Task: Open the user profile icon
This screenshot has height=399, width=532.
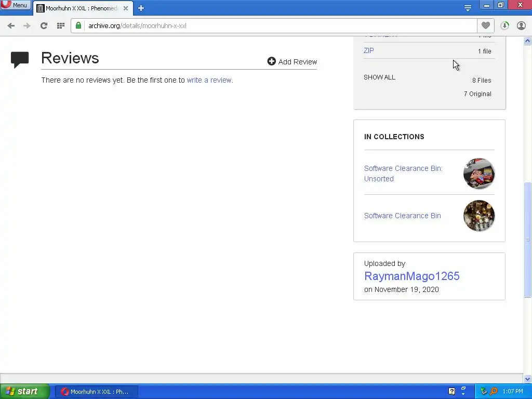Action: point(521,25)
